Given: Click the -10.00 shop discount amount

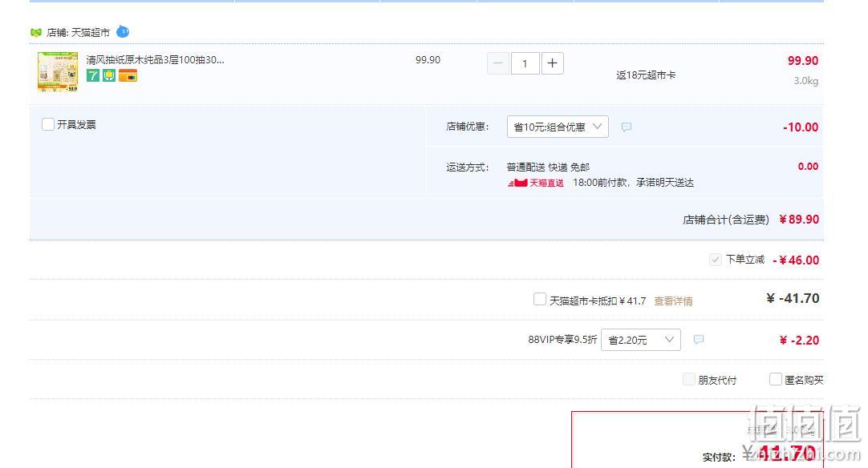Looking at the screenshot, I should click(x=801, y=127).
